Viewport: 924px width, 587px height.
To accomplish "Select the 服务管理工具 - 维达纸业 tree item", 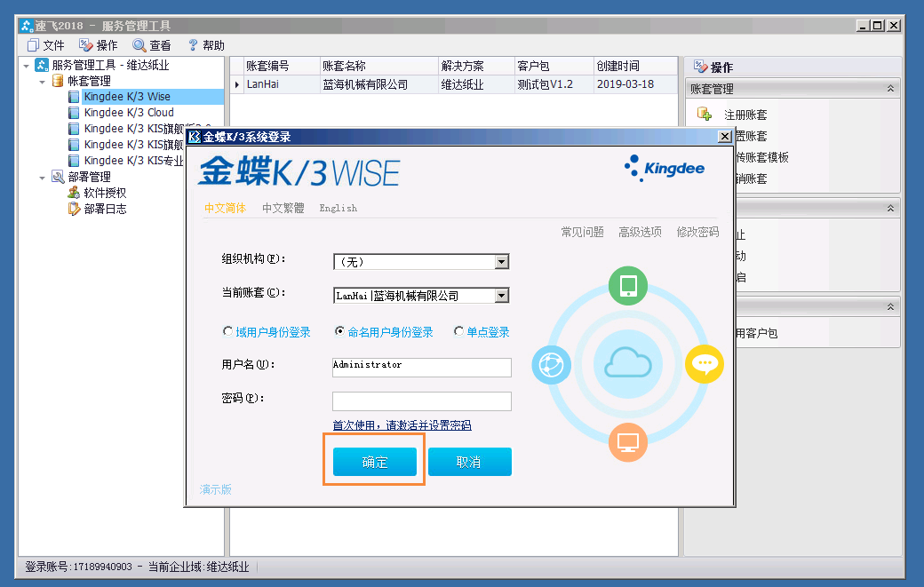I will (x=110, y=66).
